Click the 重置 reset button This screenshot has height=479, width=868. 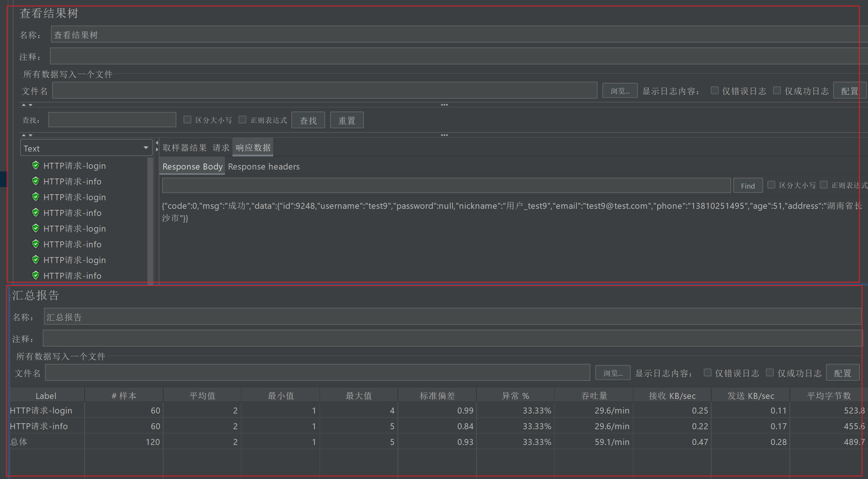[x=347, y=120]
